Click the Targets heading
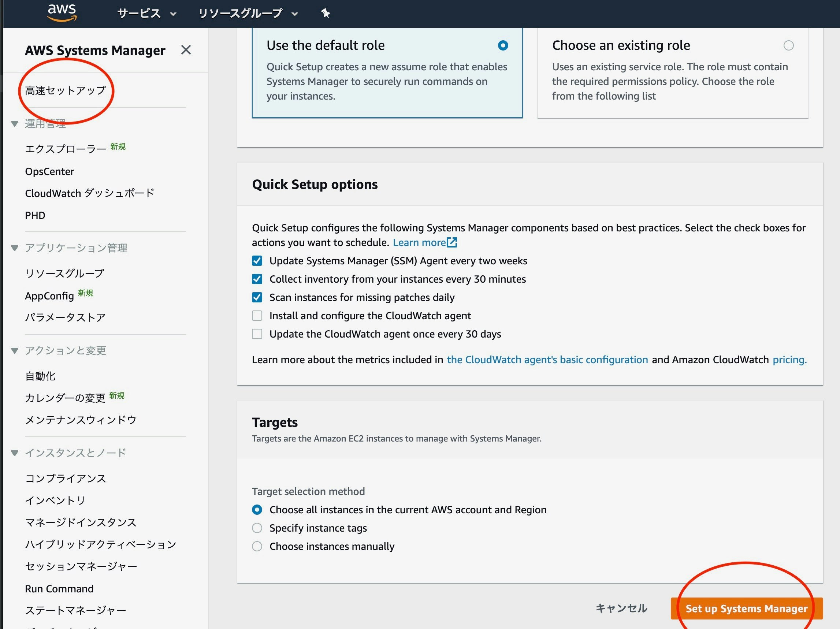Viewport: 840px width, 629px height. 275,422
